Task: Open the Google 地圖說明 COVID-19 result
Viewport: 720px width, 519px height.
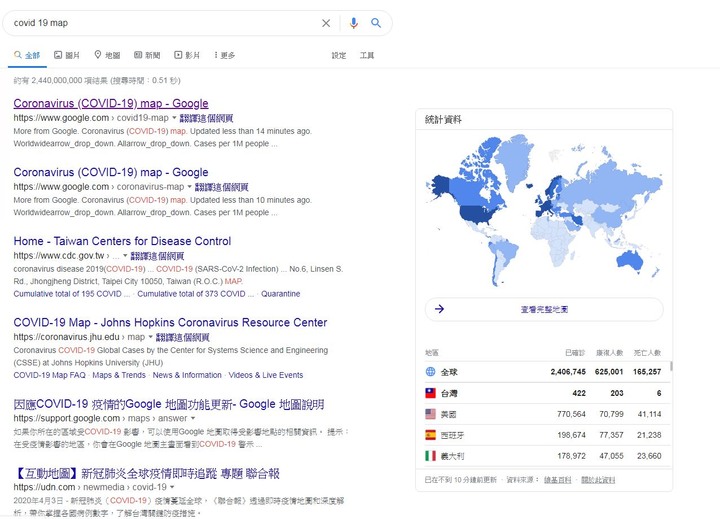Action: pyautogui.click(x=169, y=404)
